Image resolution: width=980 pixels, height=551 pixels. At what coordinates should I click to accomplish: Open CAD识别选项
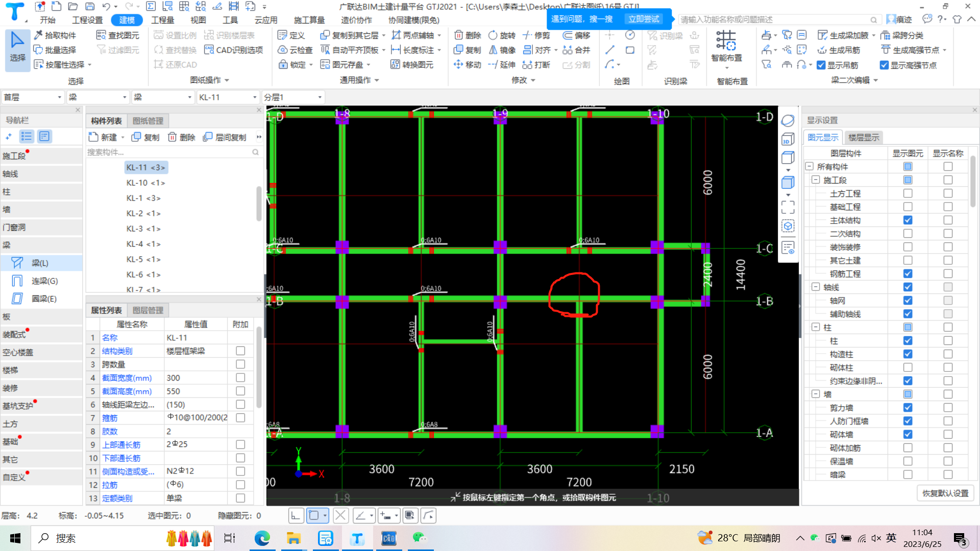click(234, 50)
